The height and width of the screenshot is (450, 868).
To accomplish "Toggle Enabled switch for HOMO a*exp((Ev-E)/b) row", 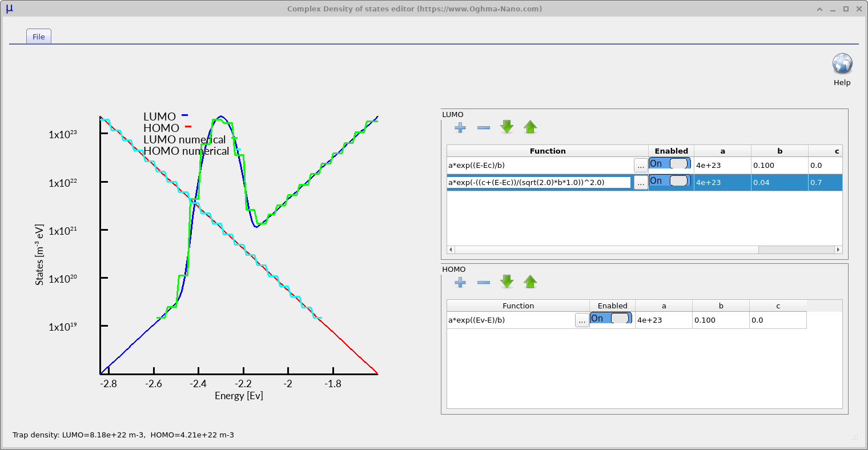I will pyautogui.click(x=611, y=318).
